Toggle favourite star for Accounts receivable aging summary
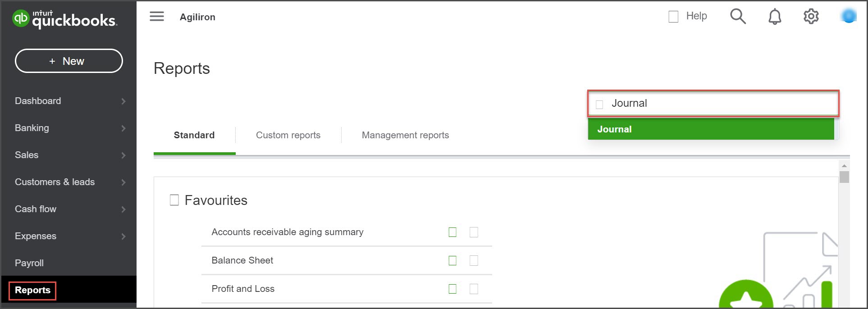Viewport: 868px width, 309px height. click(x=452, y=232)
